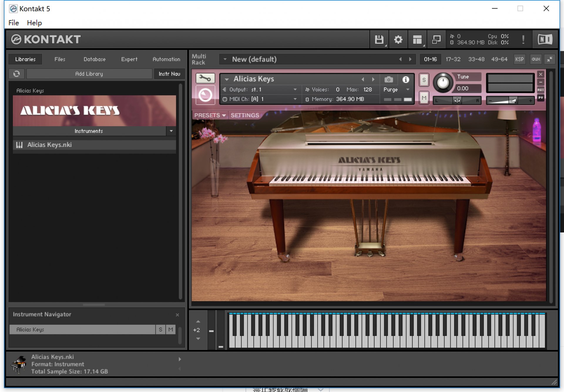This screenshot has width=564, height=392.
Task: Switch to Expert tab
Action: point(129,59)
